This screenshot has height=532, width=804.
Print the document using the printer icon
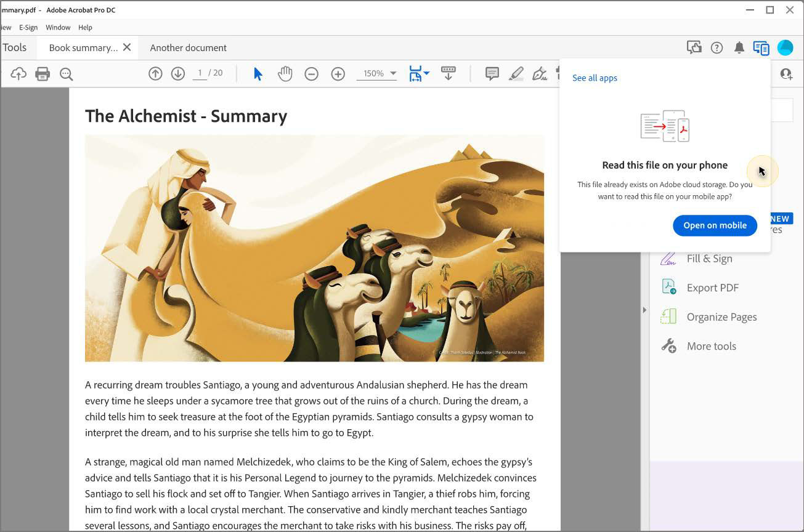(43, 74)
